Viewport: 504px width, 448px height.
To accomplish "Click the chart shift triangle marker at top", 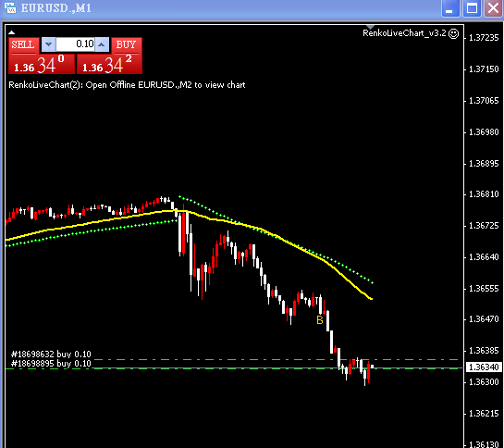I will (x=370, y=27).
